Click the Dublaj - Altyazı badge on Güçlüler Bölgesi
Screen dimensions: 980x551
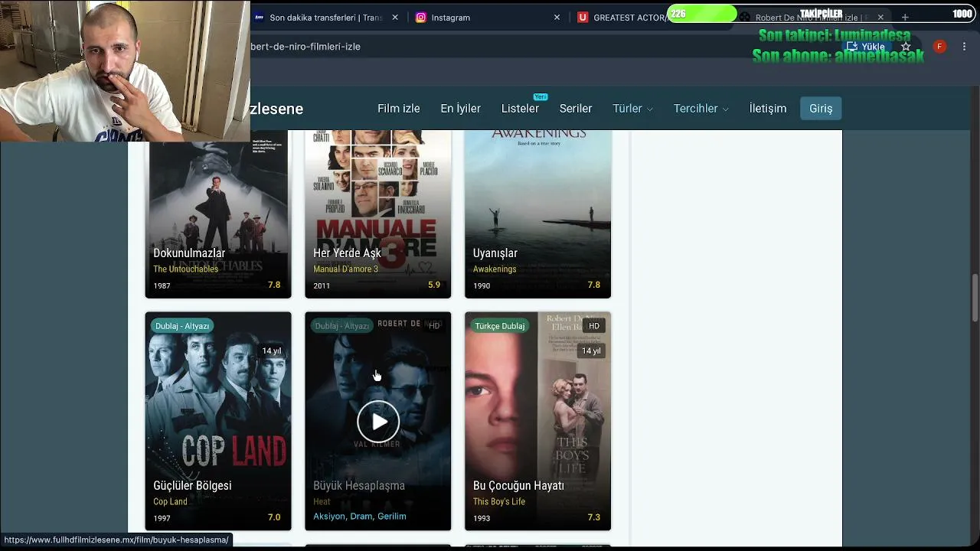(x=182, y=326)
